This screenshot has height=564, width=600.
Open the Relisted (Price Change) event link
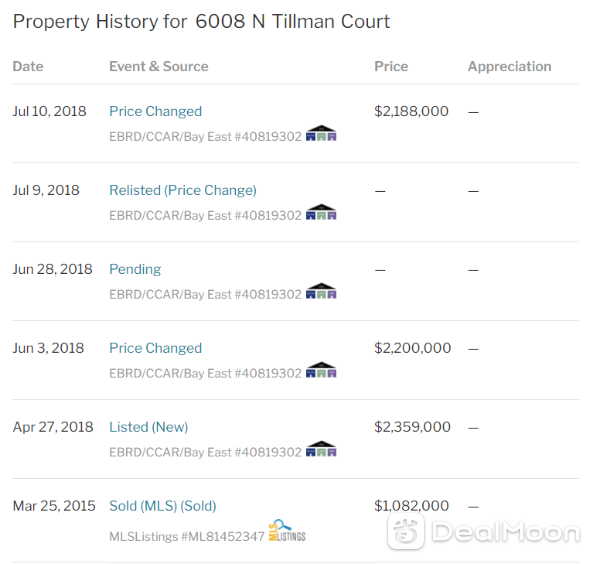pos(183,191)
